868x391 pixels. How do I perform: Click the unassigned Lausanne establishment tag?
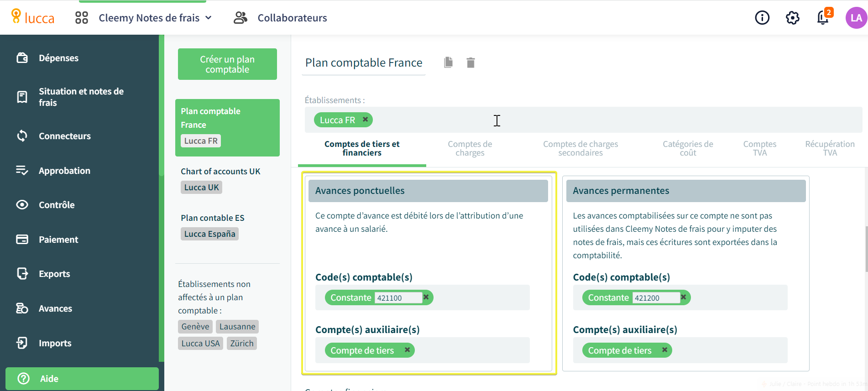pyautogui.click(x=237, y=327)
